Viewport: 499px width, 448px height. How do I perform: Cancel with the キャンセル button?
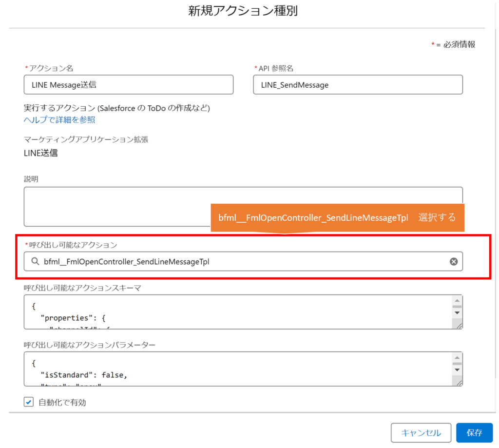[x=421, y=432]
